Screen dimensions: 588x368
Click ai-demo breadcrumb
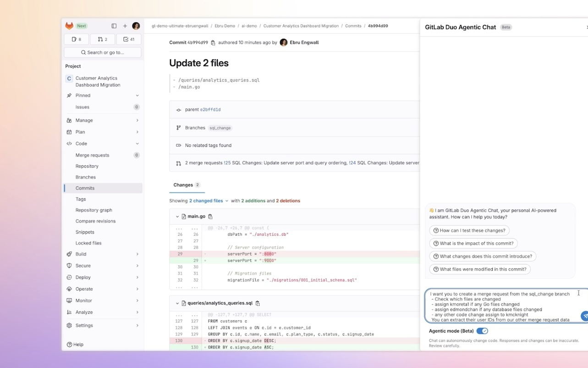[249, 26]
